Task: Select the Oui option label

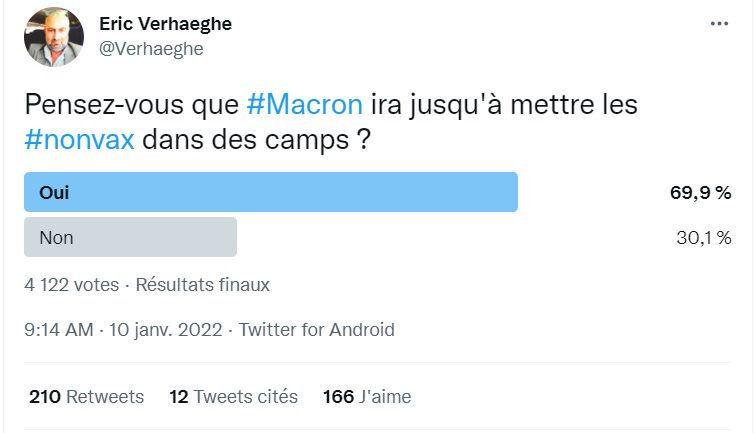Action: (54, 192)
